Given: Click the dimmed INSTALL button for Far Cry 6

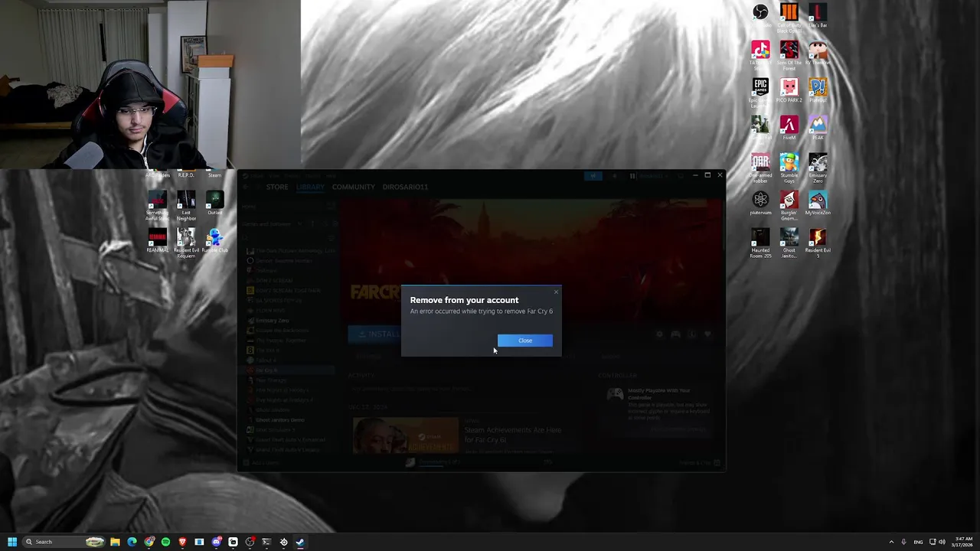Looking at the screenshot, I should pos(375,334).
